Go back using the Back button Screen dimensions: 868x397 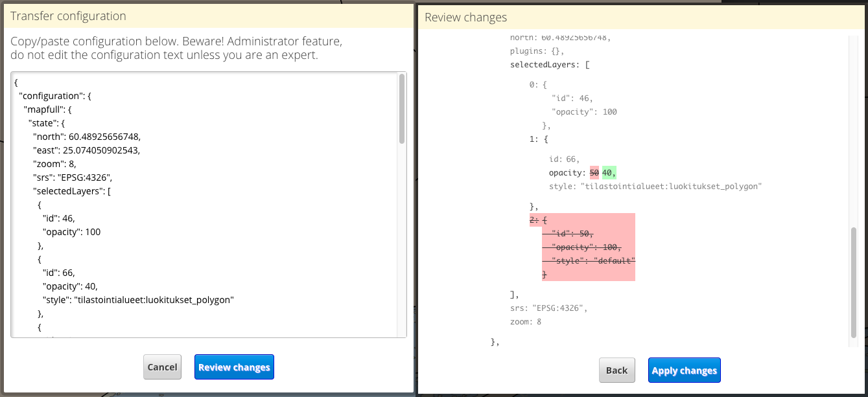[616, 370]
